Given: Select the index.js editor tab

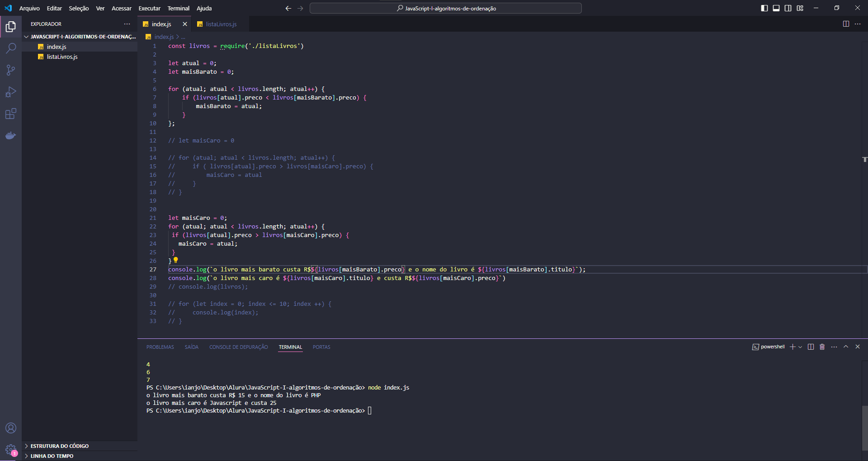Looking at the screenshot, I should (161, 24).
